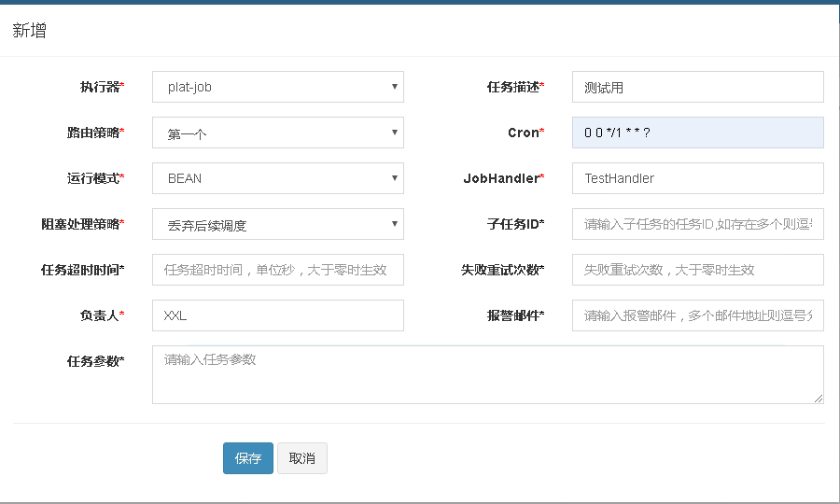Click the 任务参数 label
The image size is (840, 504).
[95, 361]
